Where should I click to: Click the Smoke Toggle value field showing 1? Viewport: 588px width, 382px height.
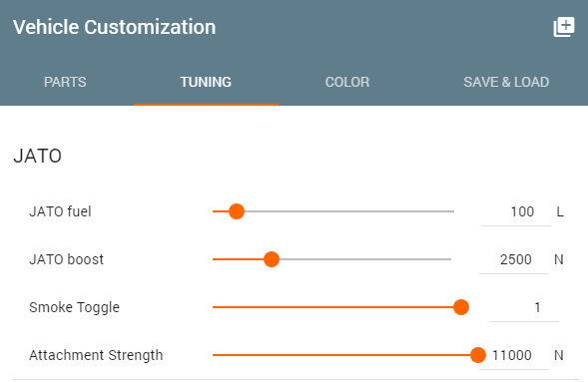524,307
